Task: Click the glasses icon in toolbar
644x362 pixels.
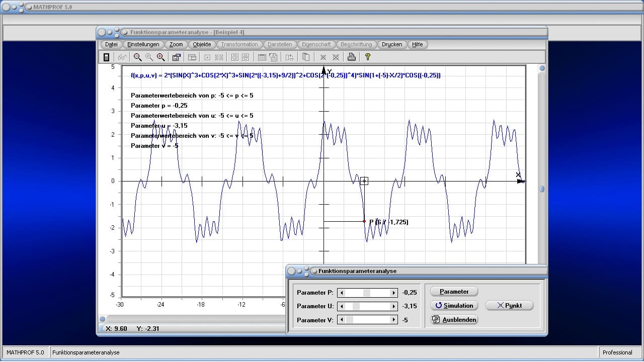Action: pos(122,57)
